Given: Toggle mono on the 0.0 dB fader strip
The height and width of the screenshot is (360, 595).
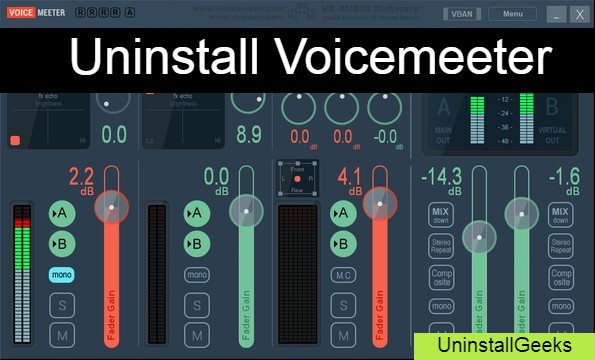Looking at the screenshot, I should (197, 275).
